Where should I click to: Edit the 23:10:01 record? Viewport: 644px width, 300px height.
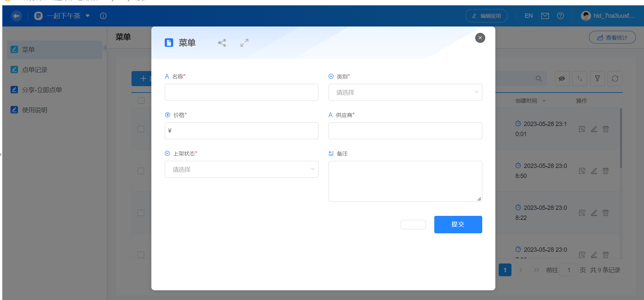coord(594,129)
